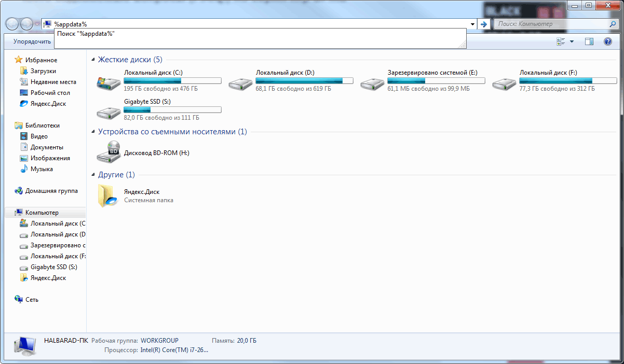Screen dimensions: 624x364
Task: Select the search suggestion Поиск "%appdata%"
Action: (86, 34)
